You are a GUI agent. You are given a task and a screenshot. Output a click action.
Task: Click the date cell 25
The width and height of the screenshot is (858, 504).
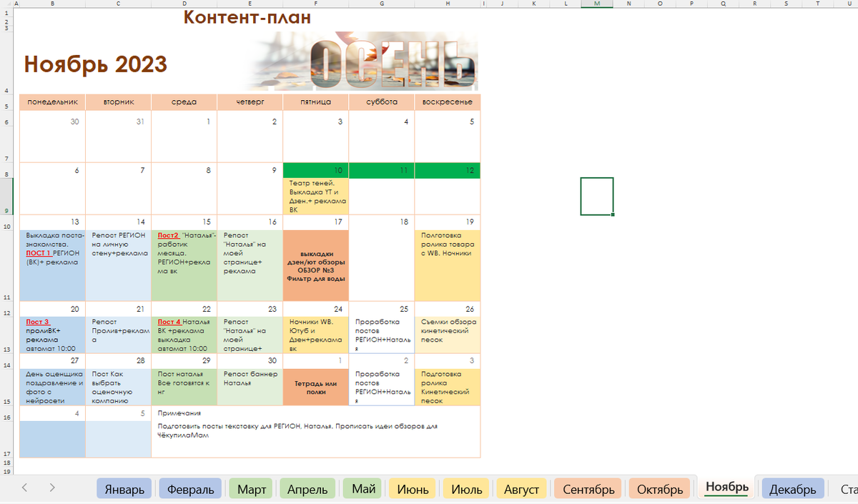coord(382,309)
